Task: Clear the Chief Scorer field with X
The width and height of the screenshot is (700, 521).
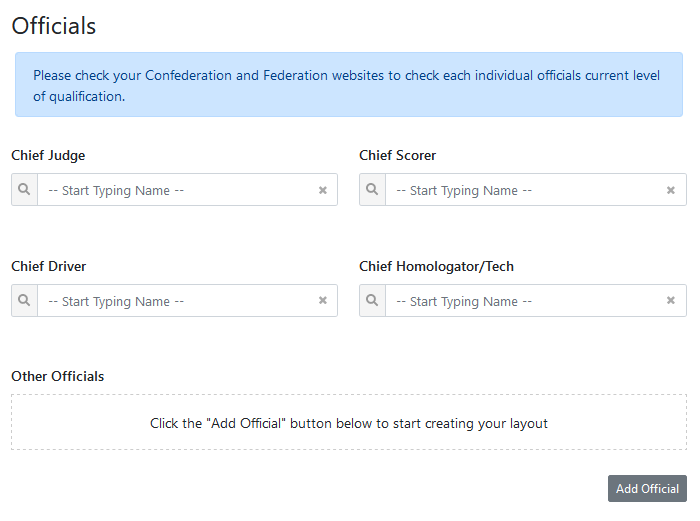Action: 671,190
